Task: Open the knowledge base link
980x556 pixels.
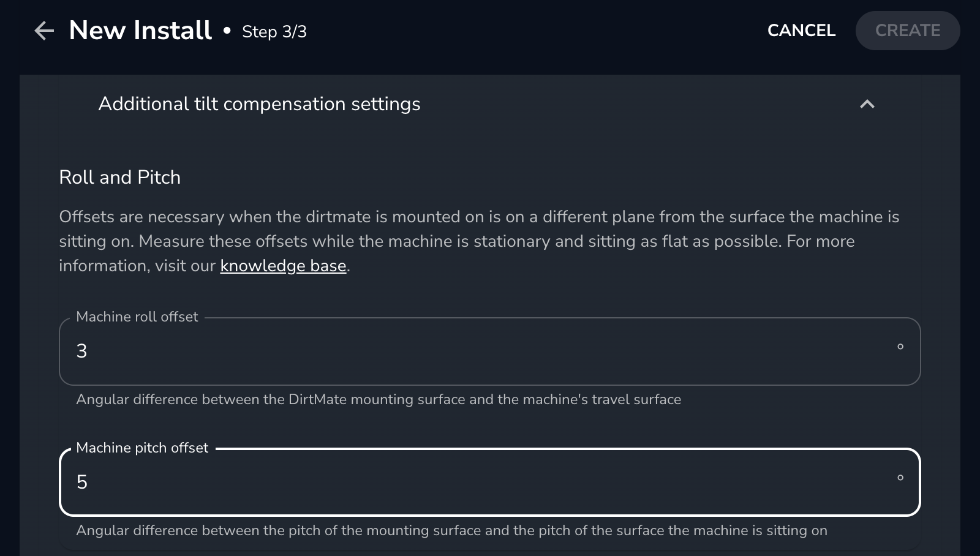Action: 283,266
